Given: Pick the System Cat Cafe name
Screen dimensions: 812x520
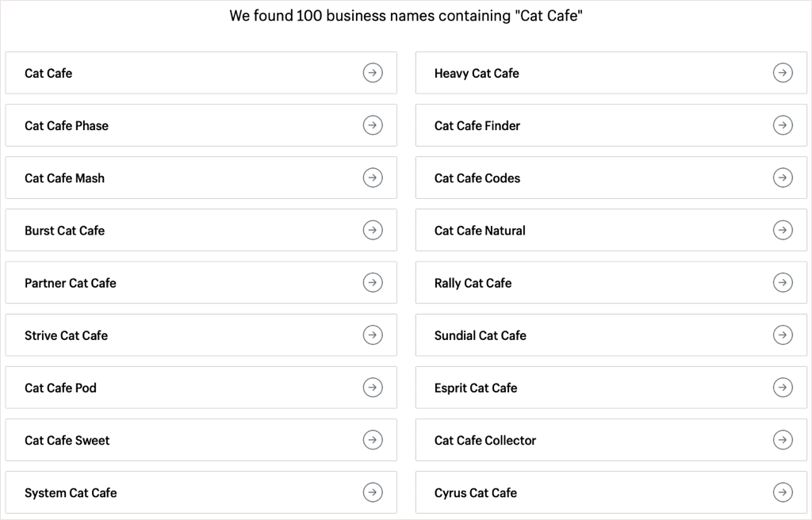Looking at the screenshot, I should coord(71,492).
